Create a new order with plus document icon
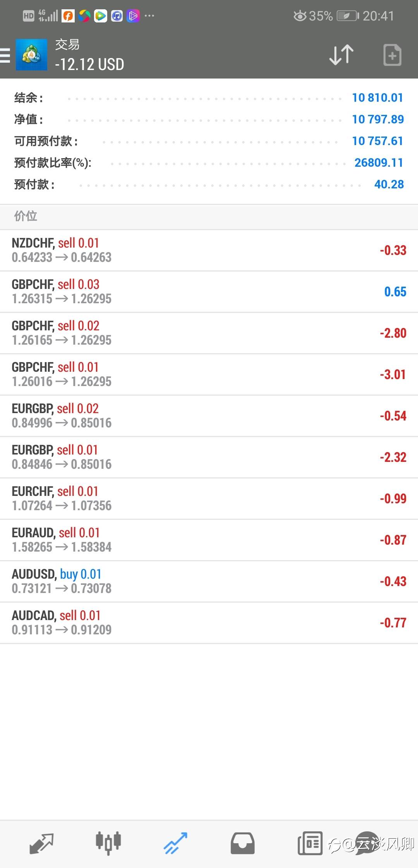The image size is (418, 868). pyautogui.click(x=392, y=55)
